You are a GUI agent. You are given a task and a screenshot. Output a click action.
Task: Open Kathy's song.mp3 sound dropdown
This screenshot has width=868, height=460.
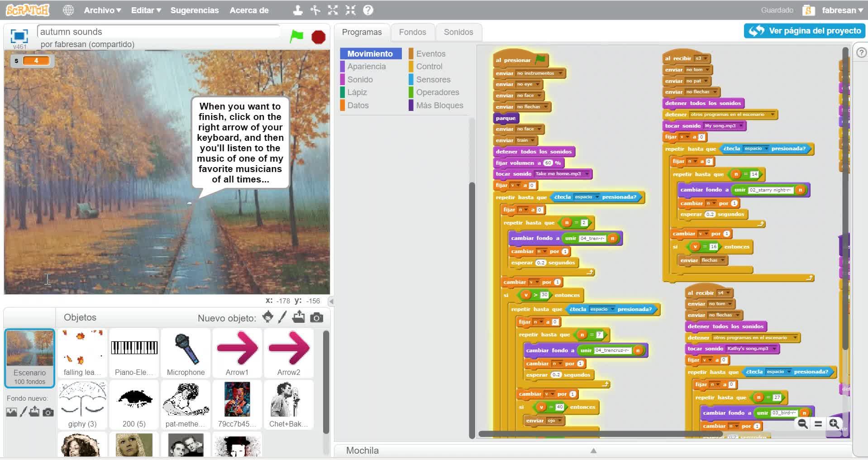[x=774, y=349]
